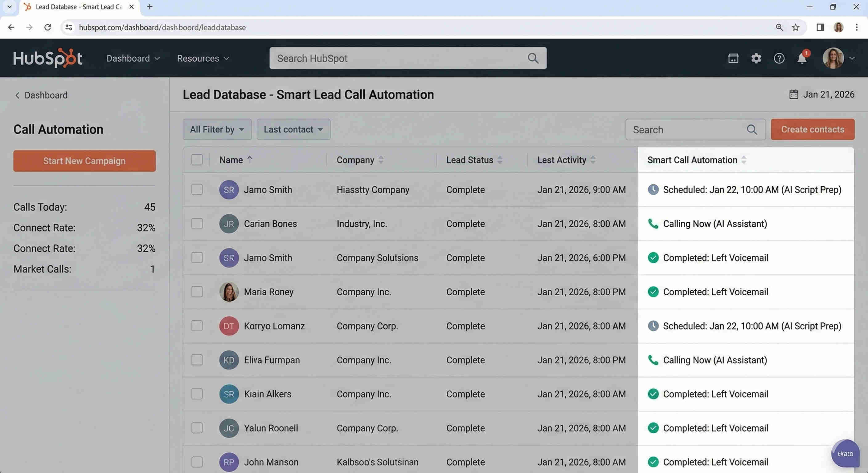Image resolution: width=868 pixels, height=473 pixels.
Task: Click the green check in Maria Roney row
Action: [x=653, y=292]
